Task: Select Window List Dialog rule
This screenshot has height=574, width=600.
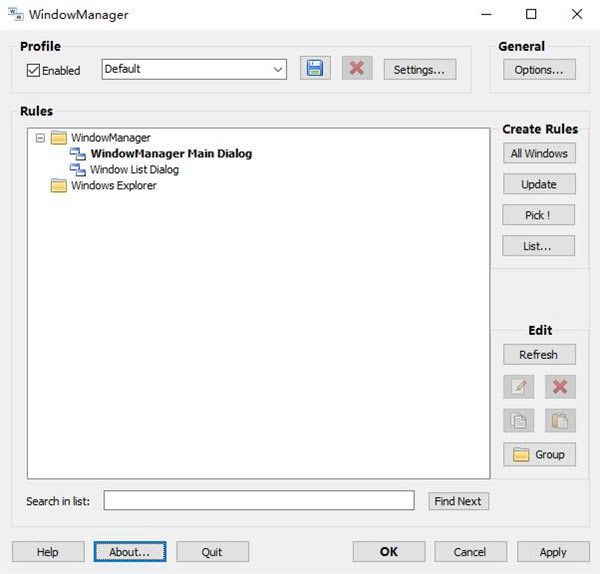Action: pos(134,170)
